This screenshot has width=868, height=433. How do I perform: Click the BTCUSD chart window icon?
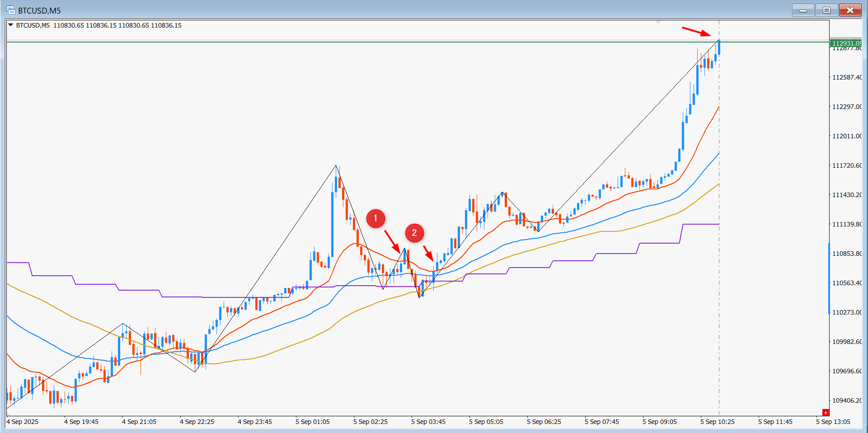pyautogui.click(x=10, y=10)
